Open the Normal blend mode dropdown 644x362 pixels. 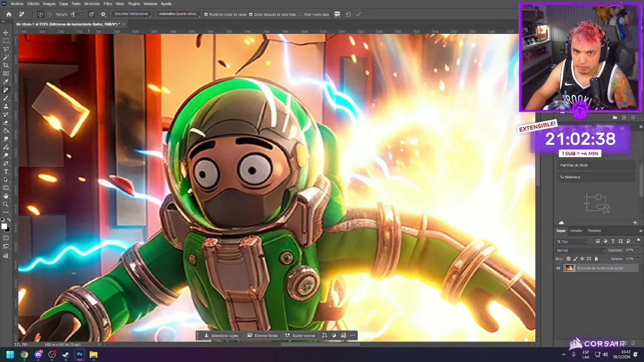point(581,250)
